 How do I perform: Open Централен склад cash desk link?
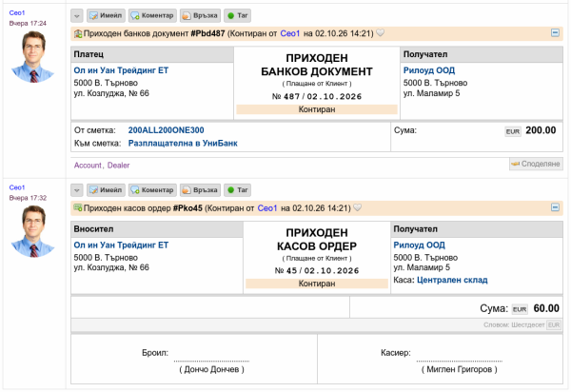click(x=452, y=280)
